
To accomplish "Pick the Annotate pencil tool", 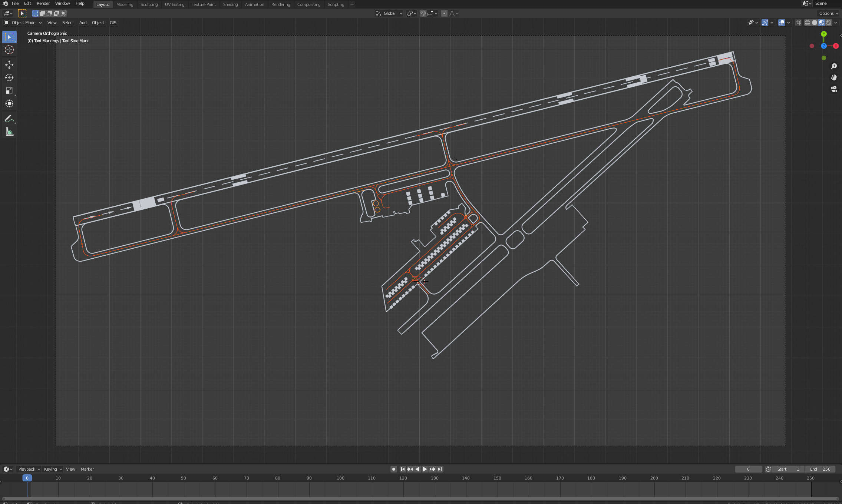I will [x=9, y=119].
